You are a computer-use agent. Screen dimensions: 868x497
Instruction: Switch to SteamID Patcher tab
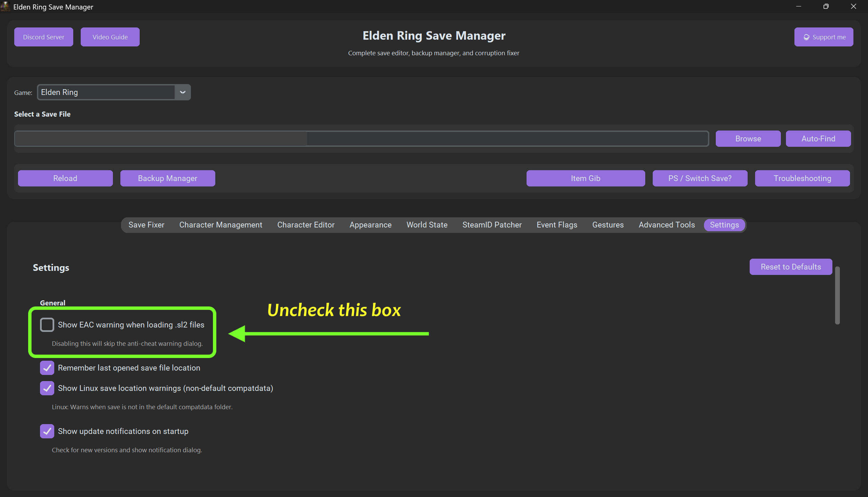coord(492,225)
